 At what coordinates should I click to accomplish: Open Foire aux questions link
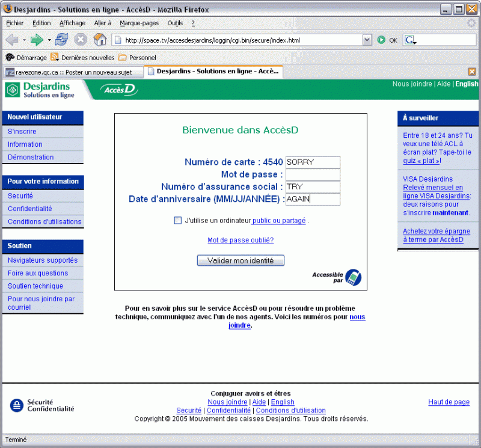pos(38,273)
